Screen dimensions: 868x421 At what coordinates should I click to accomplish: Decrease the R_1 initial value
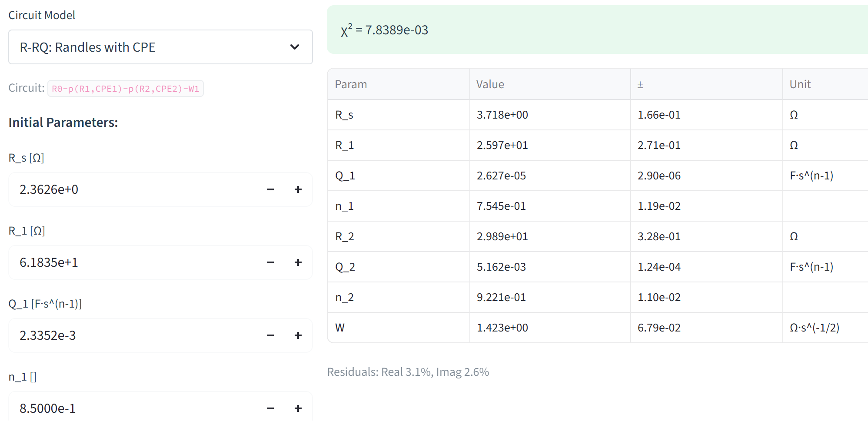tap(270, 262)
